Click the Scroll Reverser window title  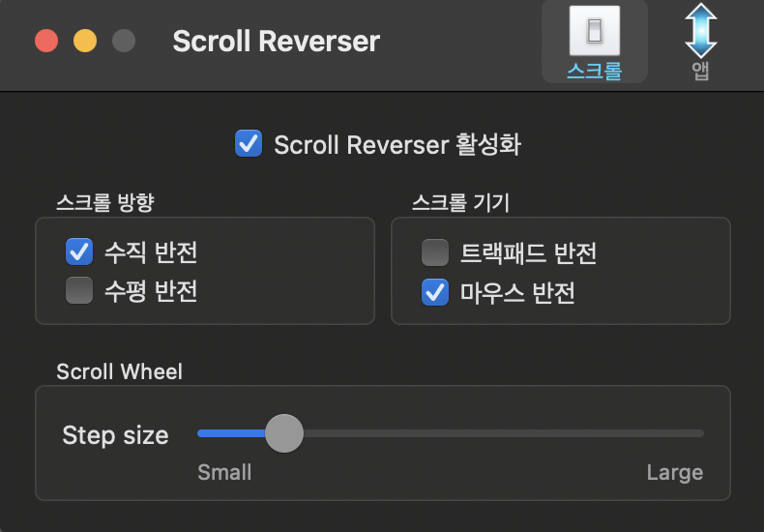(x=277, y=41)
